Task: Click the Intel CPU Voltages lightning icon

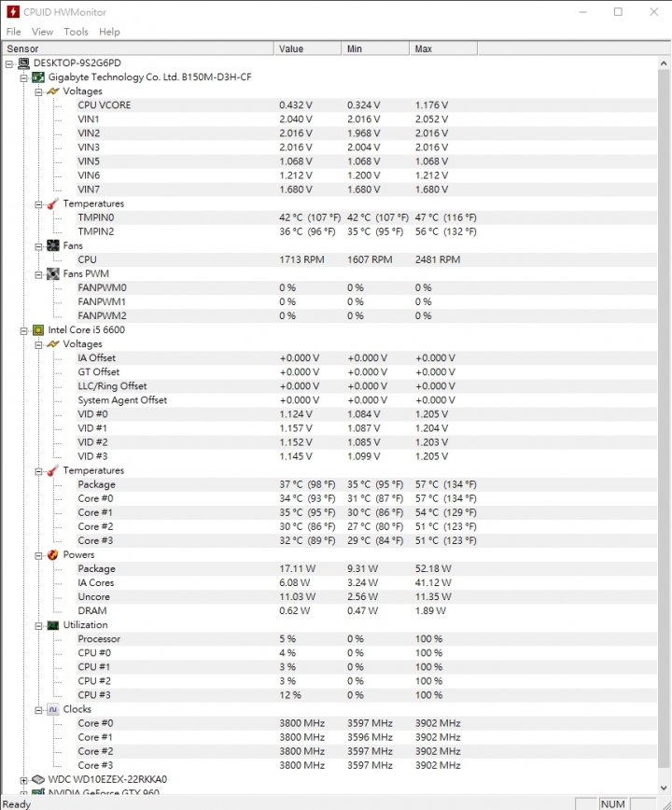Action: tap(52, 344)
